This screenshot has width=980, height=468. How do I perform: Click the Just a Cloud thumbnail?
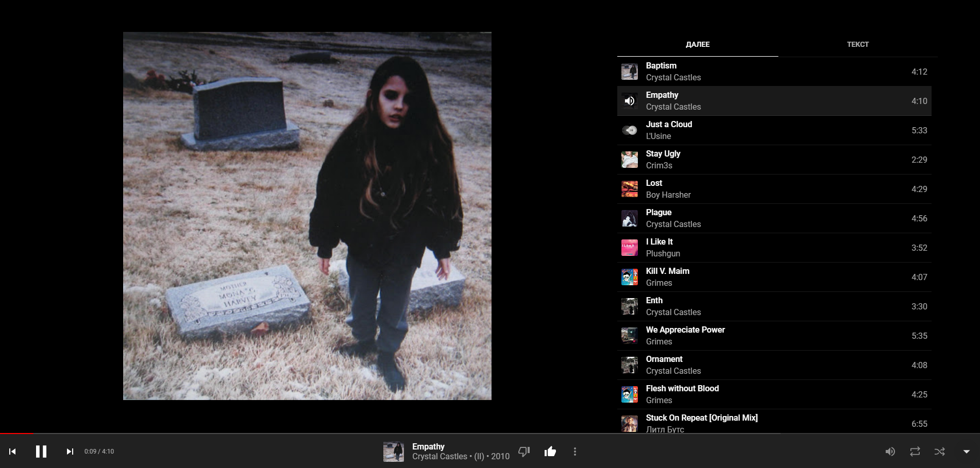(x=630, y=130)
